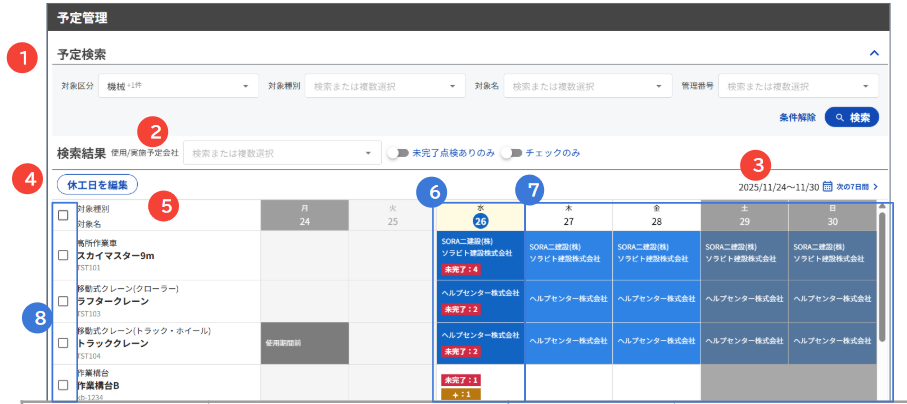Toggle 未完了点検ありのみ switch
The height and width of the screenshot is (404, 907).
click(399, 153)
